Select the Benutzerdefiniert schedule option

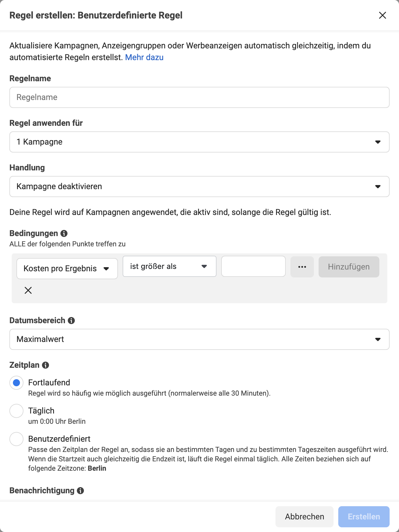click(x=16, y=439)
